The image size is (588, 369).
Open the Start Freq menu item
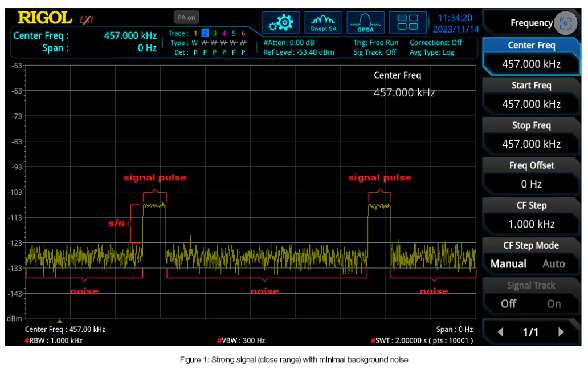(x=531, y=95)
